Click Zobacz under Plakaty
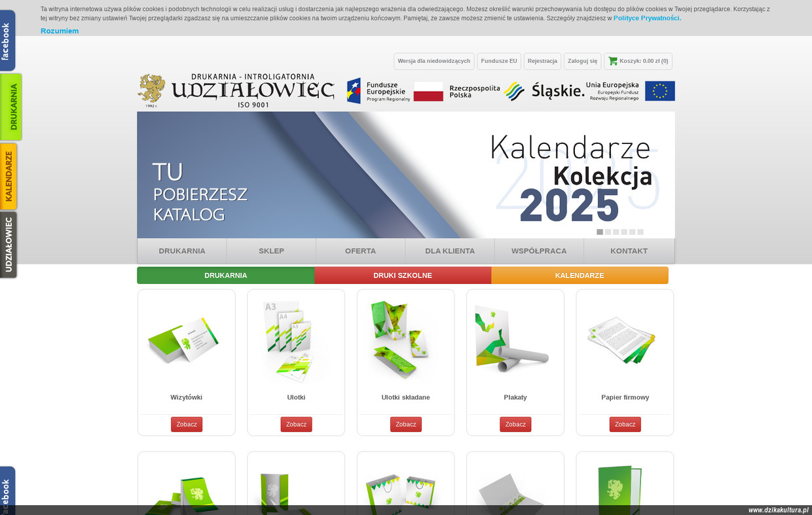This screenshot has width=812, height=515. pos(515,424)
